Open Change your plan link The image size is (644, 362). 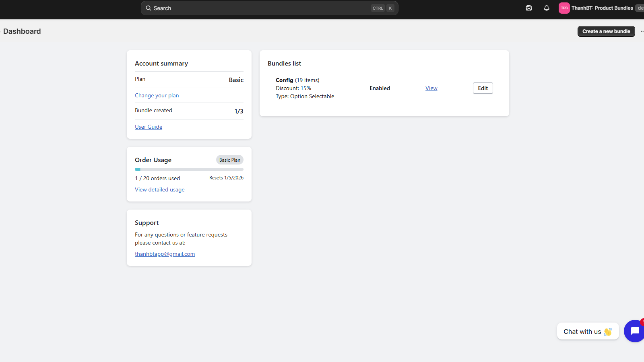point(157,95)
